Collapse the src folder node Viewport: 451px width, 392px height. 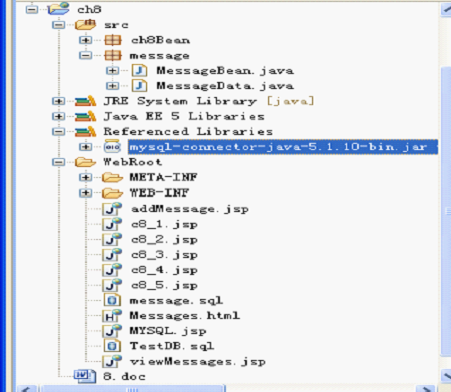click(58, 25)
